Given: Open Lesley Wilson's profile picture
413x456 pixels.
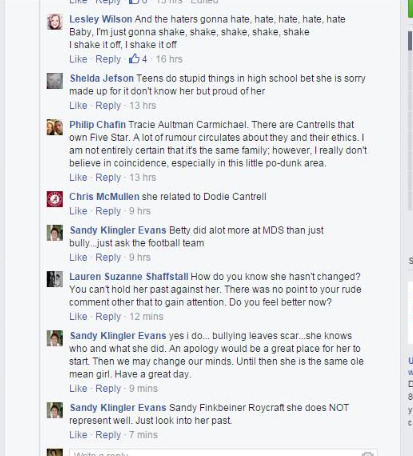Looking at the screenshot, I should pos(55,22).
